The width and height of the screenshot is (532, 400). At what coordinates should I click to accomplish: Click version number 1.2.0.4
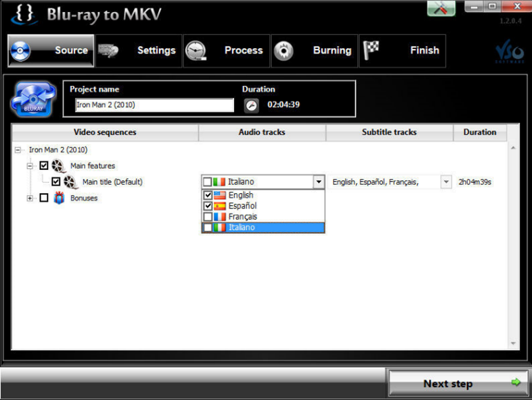click(x=511, y=21)
